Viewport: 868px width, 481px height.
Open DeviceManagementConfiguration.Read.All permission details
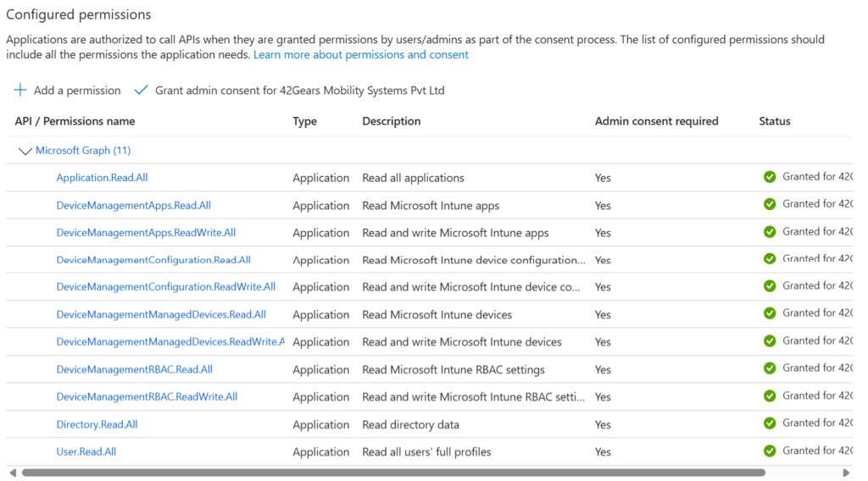pos(153,260)
